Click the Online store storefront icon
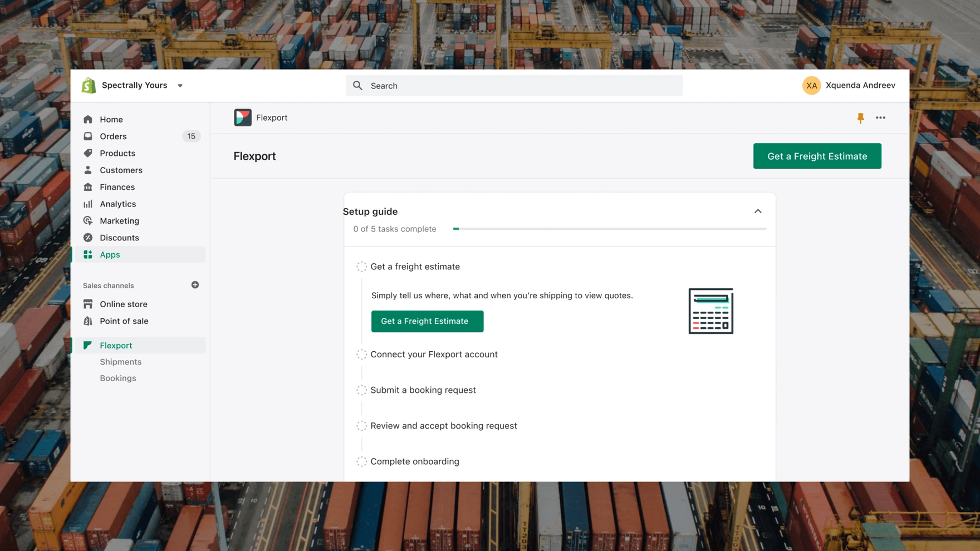The height and width of the screenshot is (551, 980). pos(88,304)
